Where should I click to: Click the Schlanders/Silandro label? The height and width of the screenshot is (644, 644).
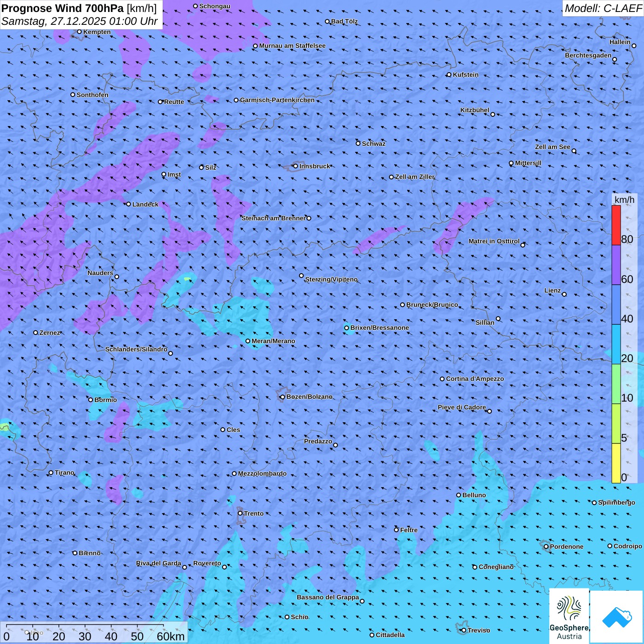pyautogui.click(x=136, y=349)
